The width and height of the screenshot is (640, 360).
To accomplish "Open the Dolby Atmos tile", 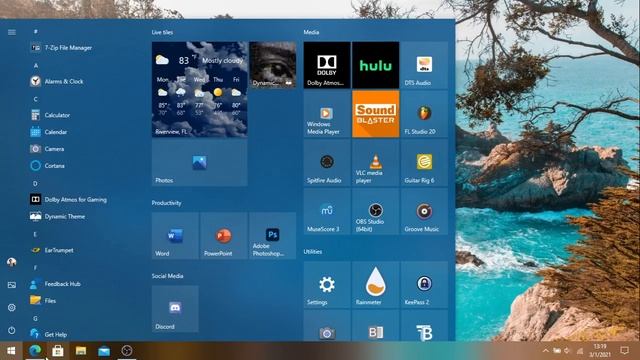I will (x=327, y=65).
